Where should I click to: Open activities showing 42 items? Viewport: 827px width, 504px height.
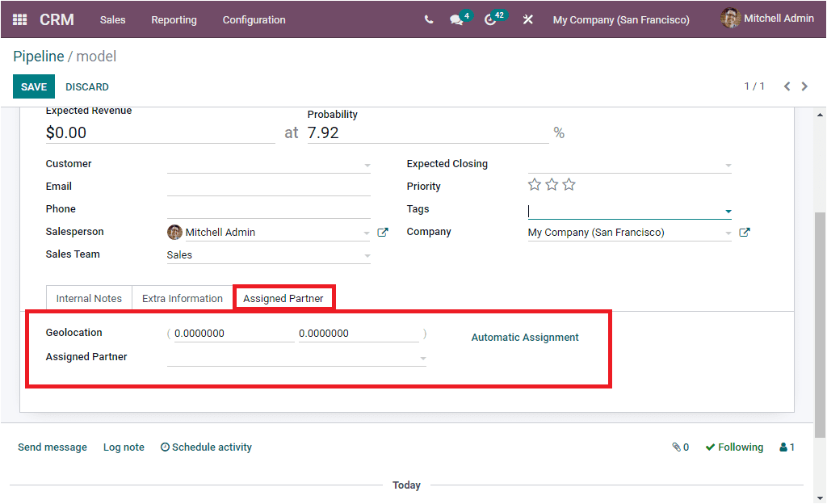coord(491,19)
